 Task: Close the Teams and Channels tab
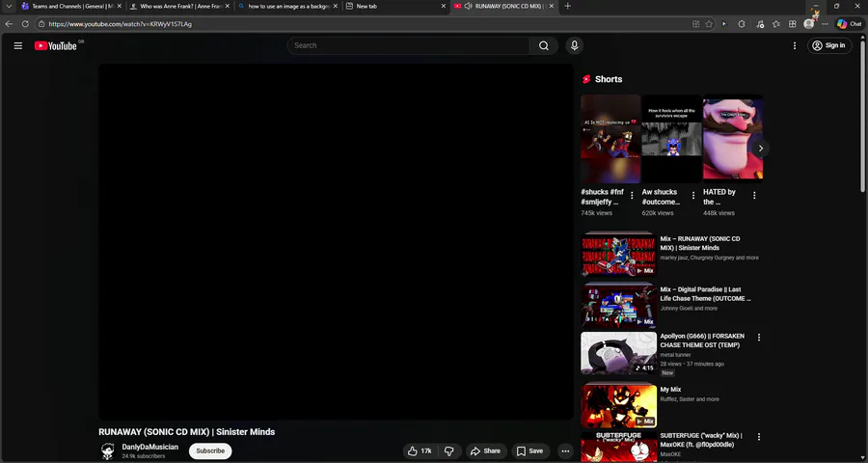[119, 6]
